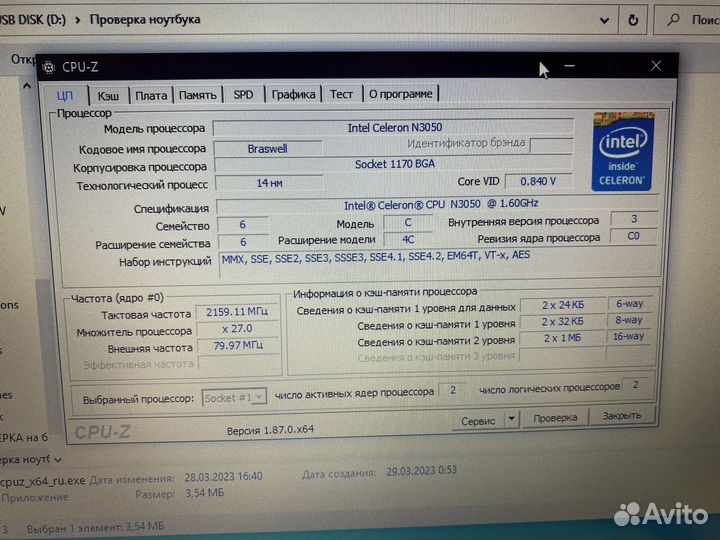Click the Braswell code name field
Viewport: 720px width, 540px height.
click(x=267, y=149)
